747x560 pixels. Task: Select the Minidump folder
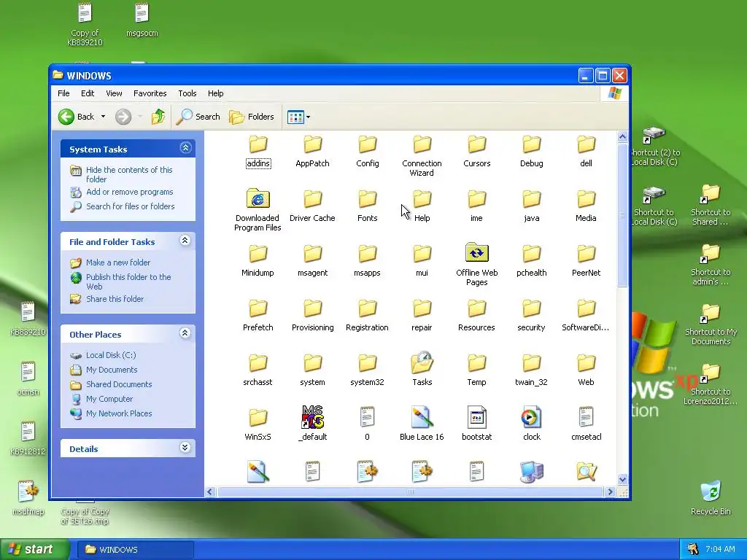tap(258, 253)
